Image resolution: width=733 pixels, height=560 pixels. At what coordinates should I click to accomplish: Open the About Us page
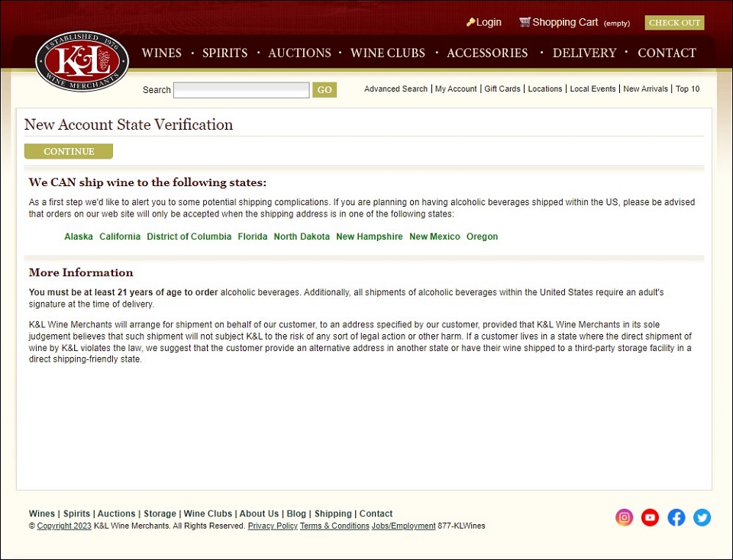tap(259, 513)
